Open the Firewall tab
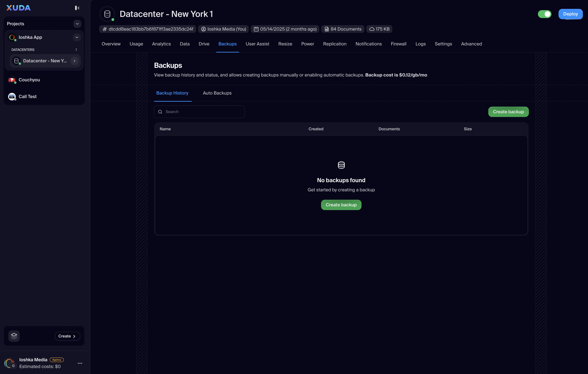This screenshot has height=374, width=588. [x=398, y=44]
